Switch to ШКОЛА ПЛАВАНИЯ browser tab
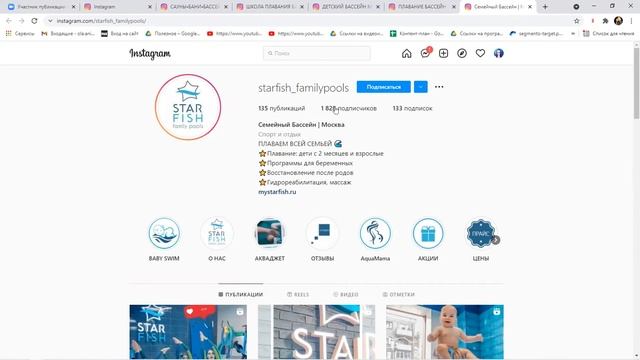 (269, 7)
